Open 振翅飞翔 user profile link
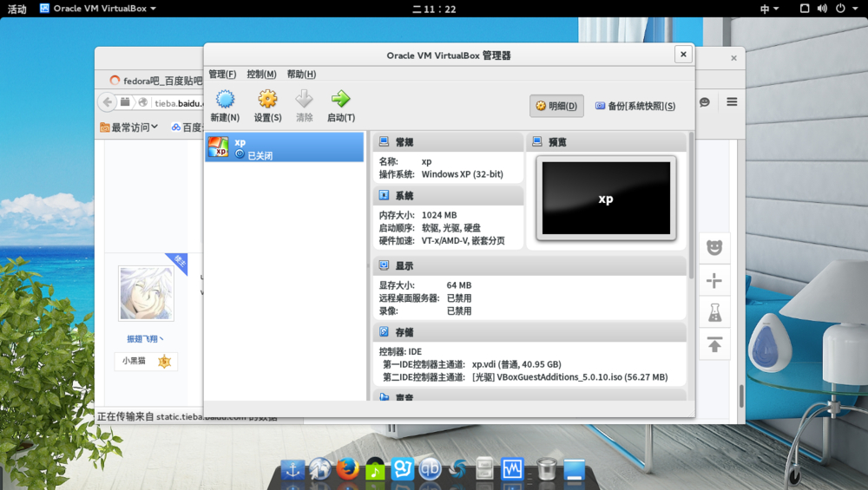 pyautogui.click(x=145, y=339)
